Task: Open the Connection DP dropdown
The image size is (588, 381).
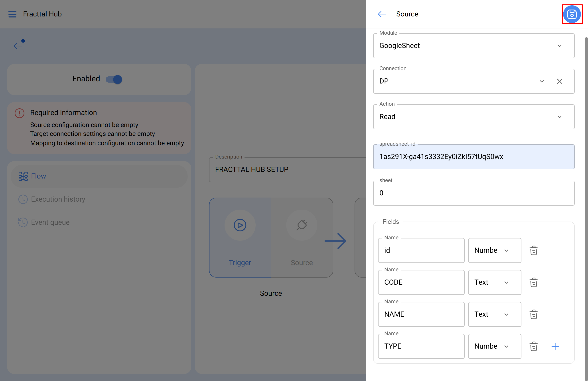Action: pyautogui.click(x=542, y=81)
